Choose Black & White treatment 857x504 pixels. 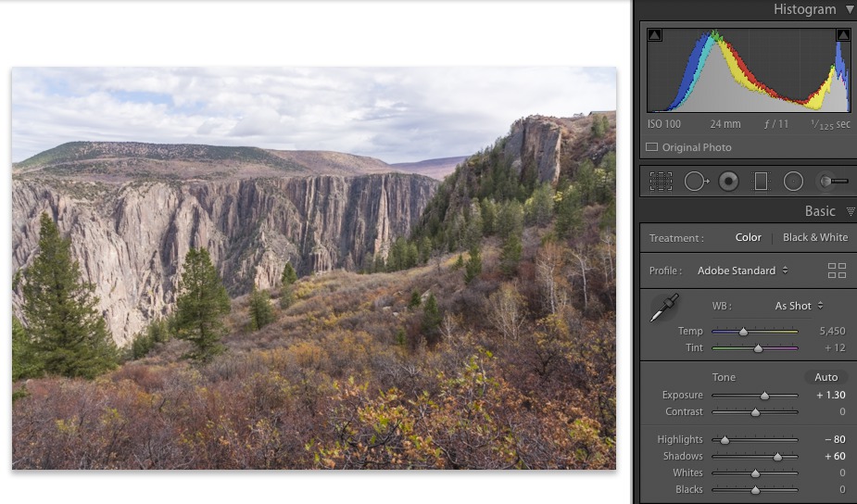coord(815,237)
